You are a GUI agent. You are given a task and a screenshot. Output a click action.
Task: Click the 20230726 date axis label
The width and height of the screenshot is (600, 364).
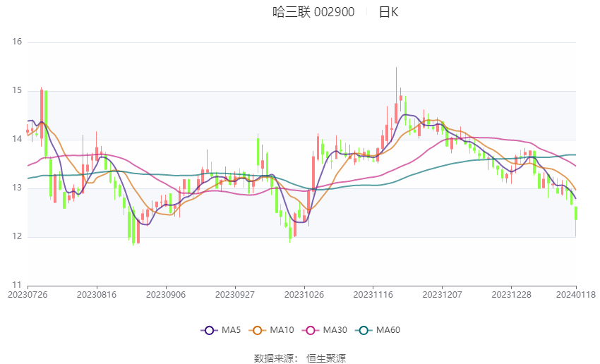tap(28, 295)
